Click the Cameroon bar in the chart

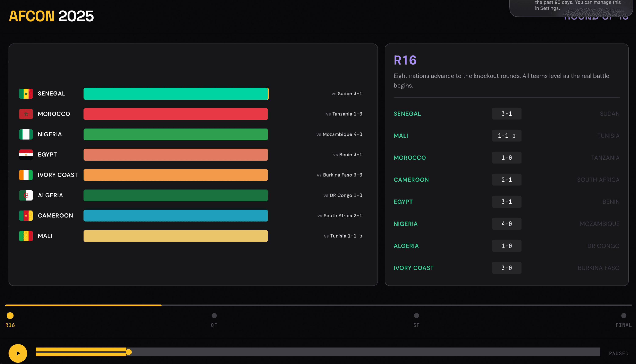(176, 216)
